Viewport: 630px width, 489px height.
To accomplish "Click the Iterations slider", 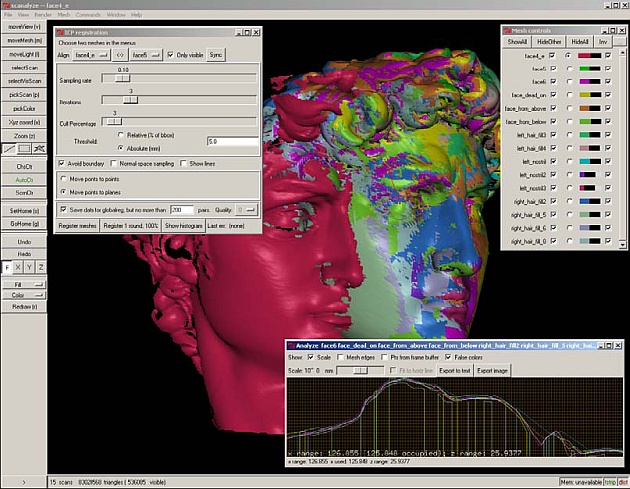I will coord(179,100).
